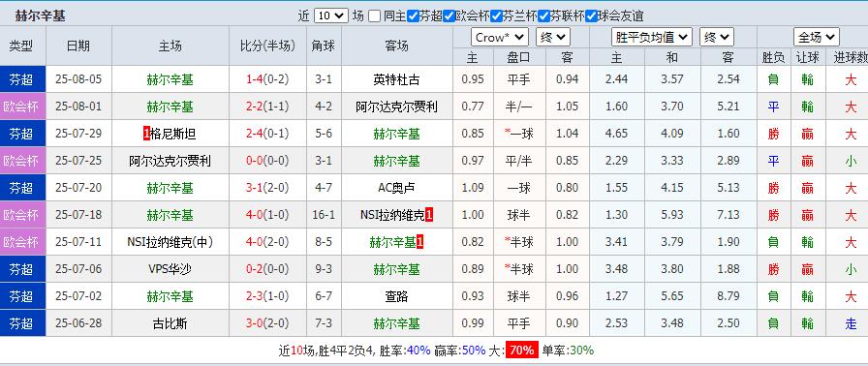868x366 pixels.
Task: Click the 日期 column header
Action: [78, 46]
